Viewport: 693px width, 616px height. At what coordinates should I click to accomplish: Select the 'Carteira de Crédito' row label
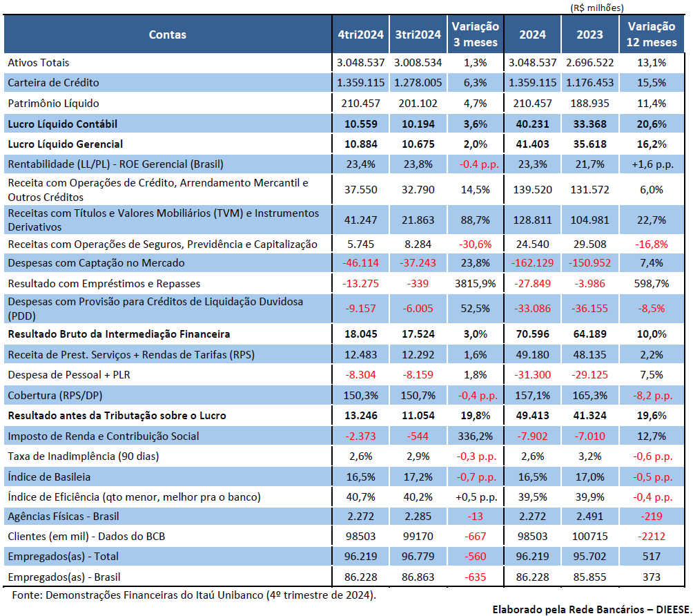[53, 83]
